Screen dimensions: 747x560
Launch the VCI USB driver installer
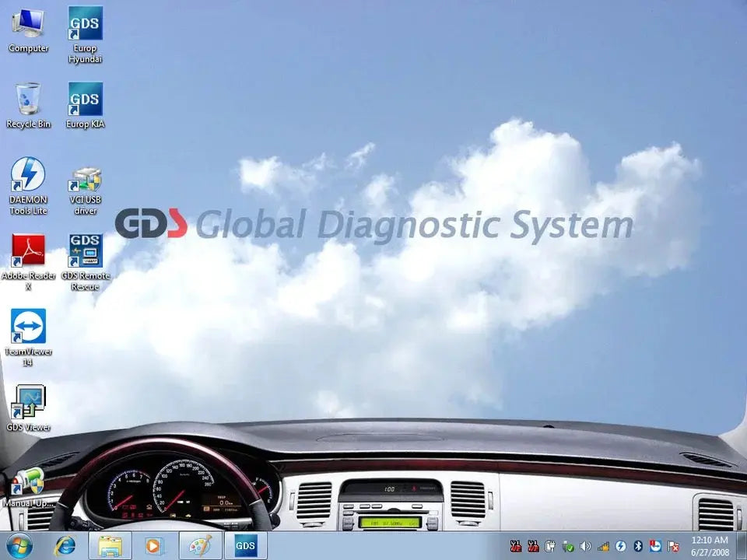(x=84, y=179)
